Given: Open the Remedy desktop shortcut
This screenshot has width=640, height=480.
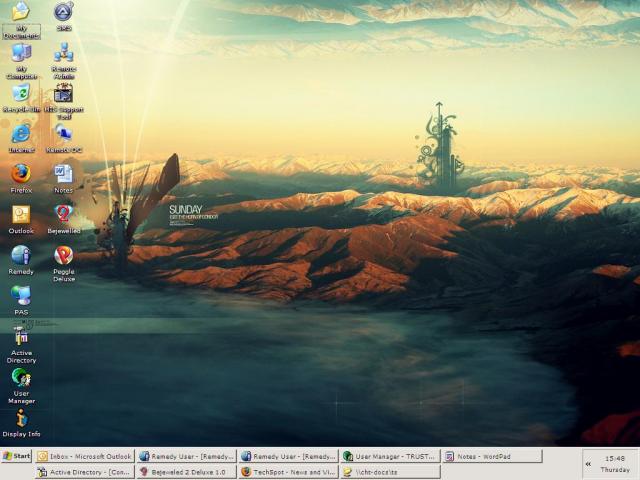Looking at the screenshot, I should click(21, 260).
